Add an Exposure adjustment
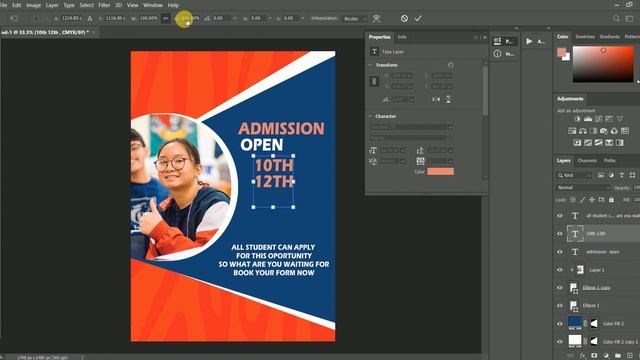 (609, 119)
